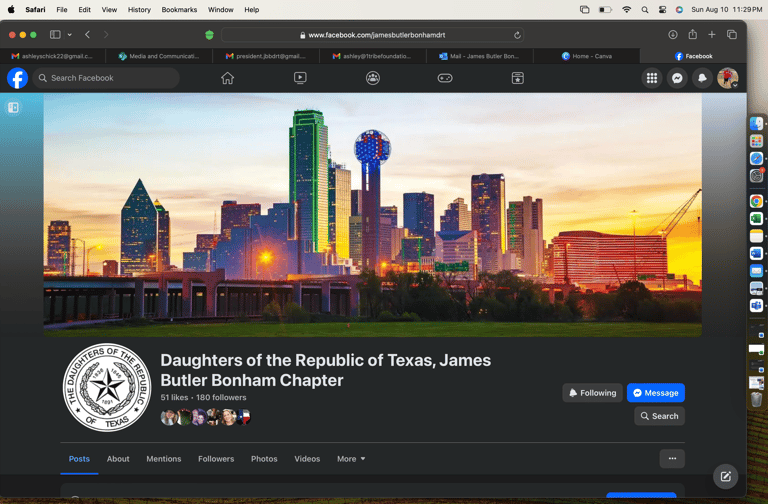Open Messenger chats icon
Image resolution: width=768 pixels, height=504 pixels.
coord(677,78)
